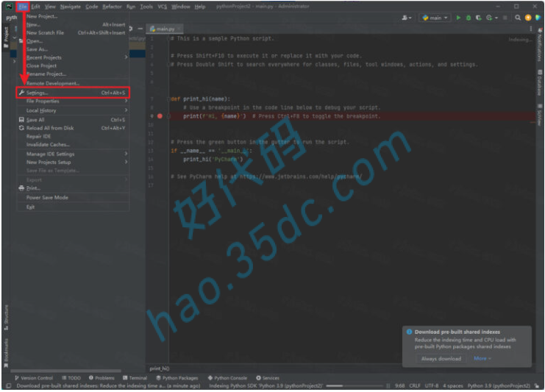Open Terminal tool window
This screenshot has height=392, width=545.
click(135, 378)
